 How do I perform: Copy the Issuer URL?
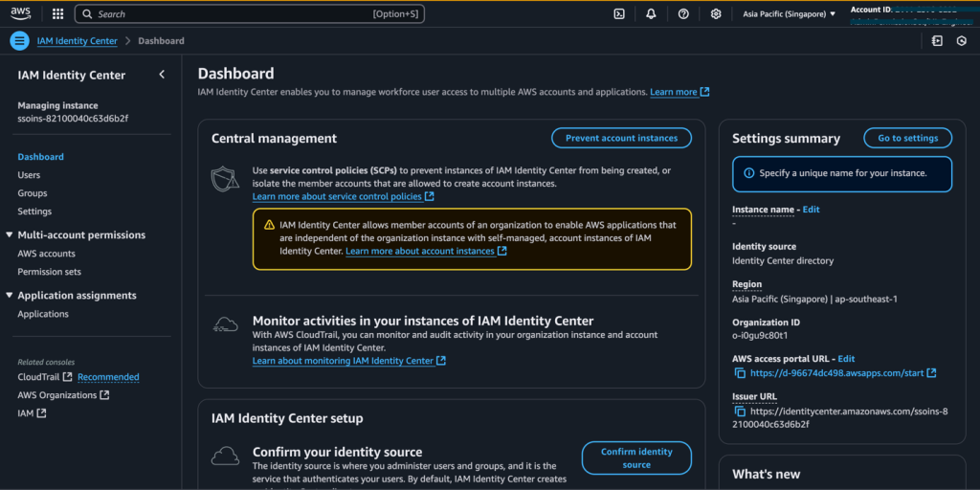[740, 412]
